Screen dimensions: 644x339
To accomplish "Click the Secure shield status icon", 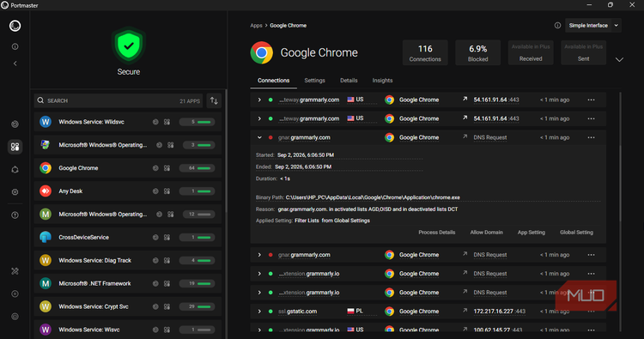I will 129,45.
